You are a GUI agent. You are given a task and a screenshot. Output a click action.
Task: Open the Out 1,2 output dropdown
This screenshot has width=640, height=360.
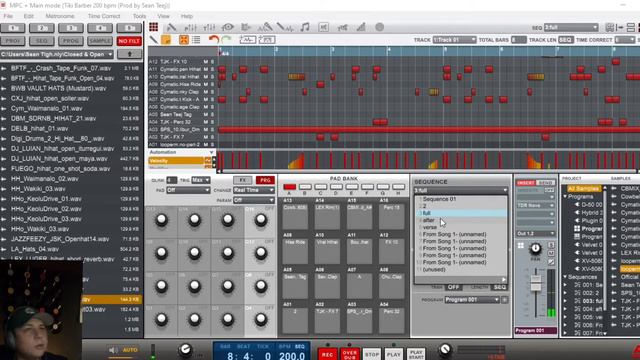tap(536, 233)
